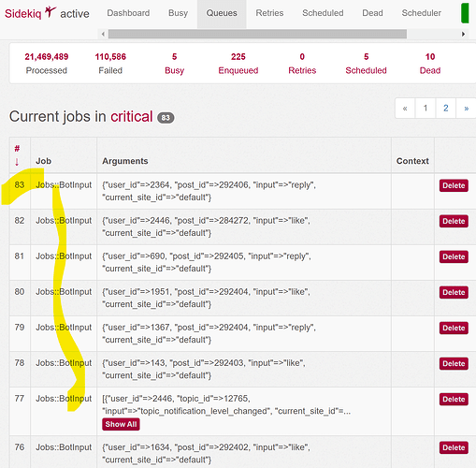Image resolution: width=476 pixels, height=468 pixels.
Task: Open the Dashboard tab
Action: tap(128, 13)
